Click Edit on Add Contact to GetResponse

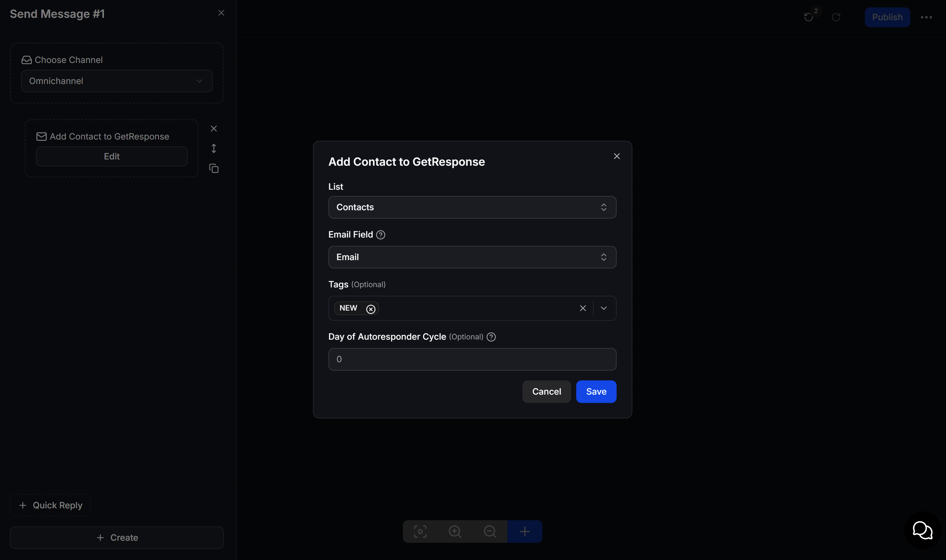(x=112, y=156)
